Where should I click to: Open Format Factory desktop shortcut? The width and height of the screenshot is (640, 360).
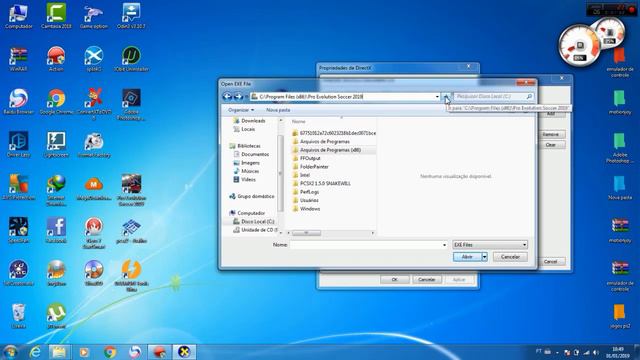click(94, 144)
